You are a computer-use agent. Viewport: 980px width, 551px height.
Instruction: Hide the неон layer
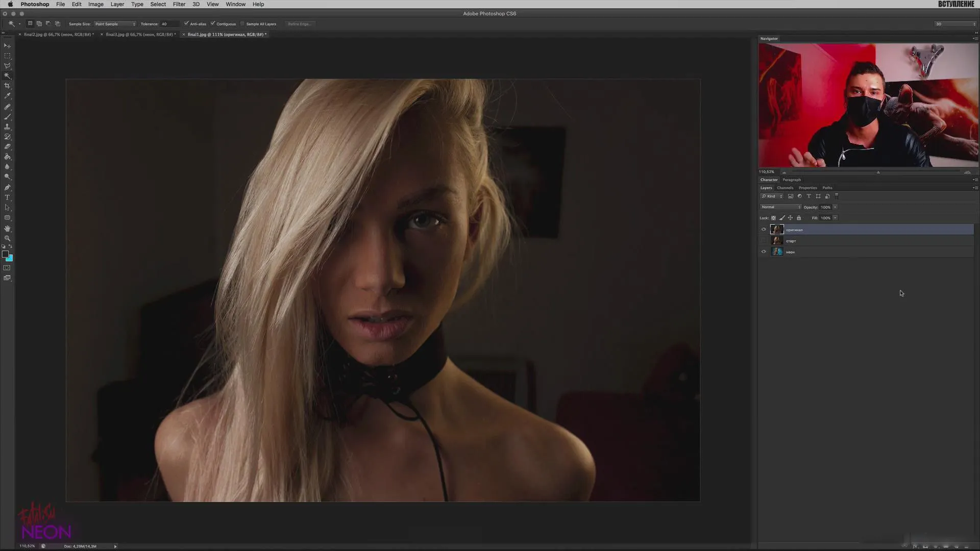coord(764,252)
